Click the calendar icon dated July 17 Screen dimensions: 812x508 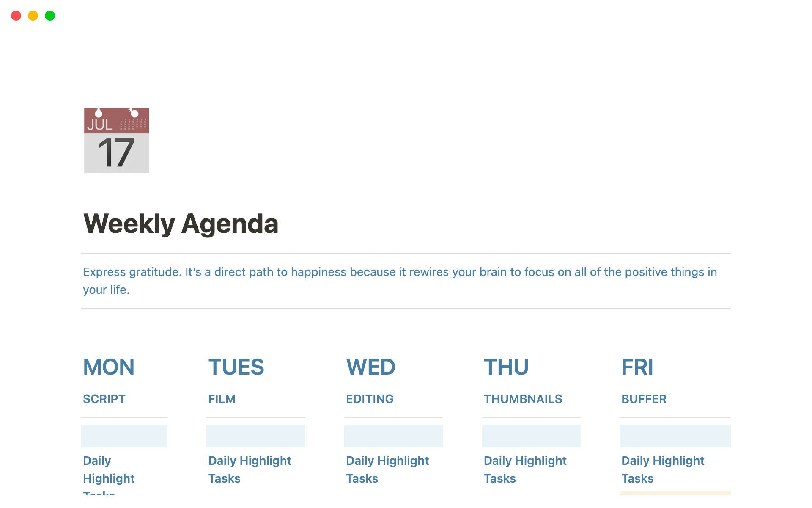[x=116, y=141]
